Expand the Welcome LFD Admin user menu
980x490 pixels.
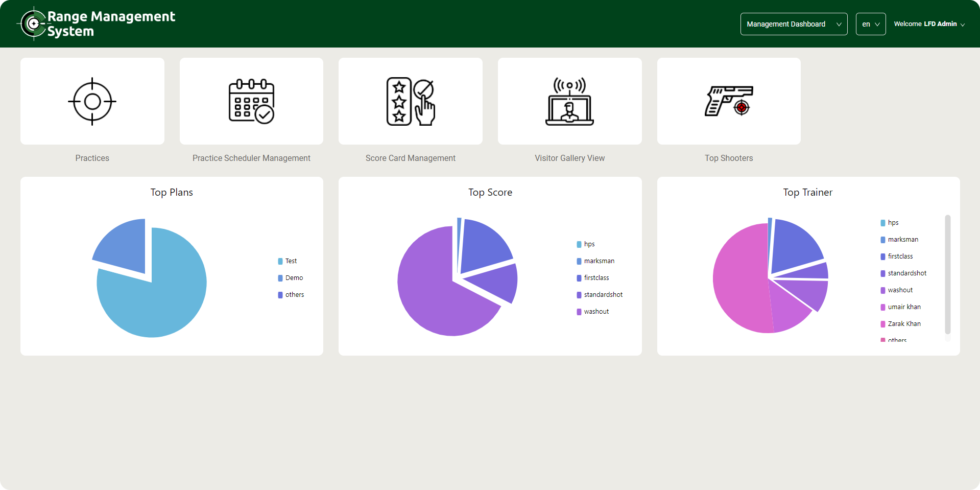click(929, 24)
